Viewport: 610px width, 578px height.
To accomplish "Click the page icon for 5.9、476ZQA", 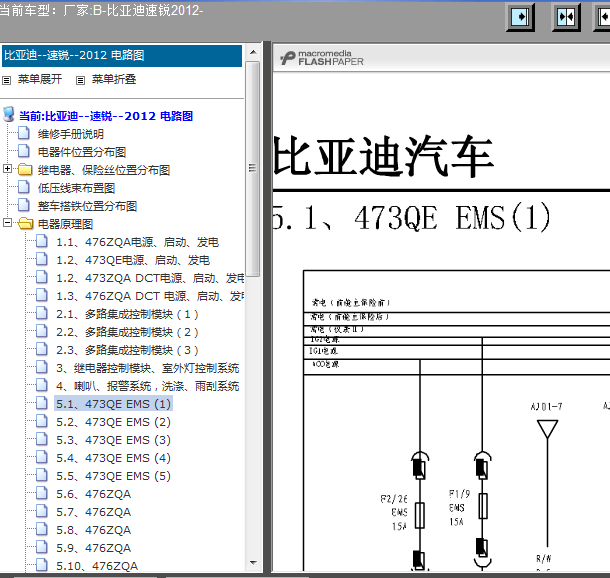I will pos(42,547).
